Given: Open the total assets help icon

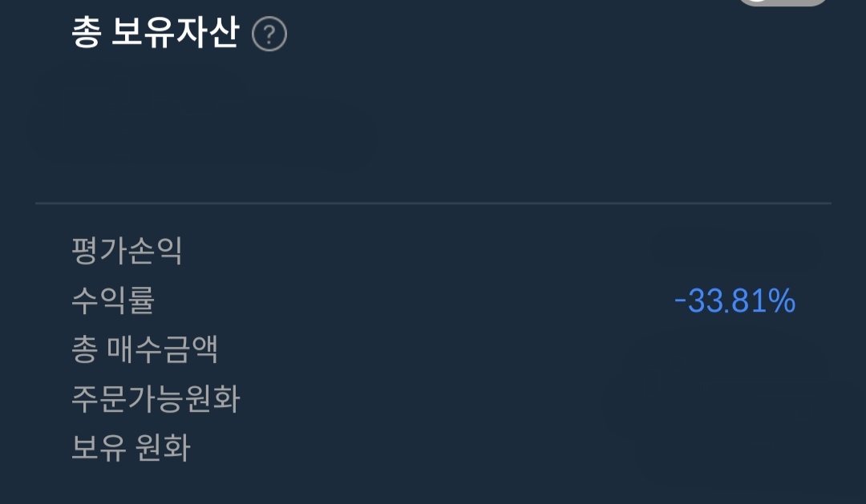Looking at the screenshot, I should (269, 35).
